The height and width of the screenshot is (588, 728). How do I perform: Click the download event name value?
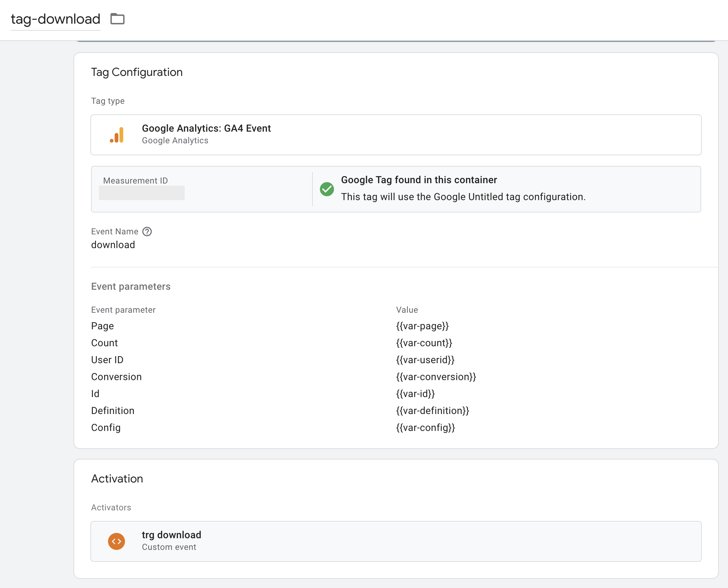113,245
